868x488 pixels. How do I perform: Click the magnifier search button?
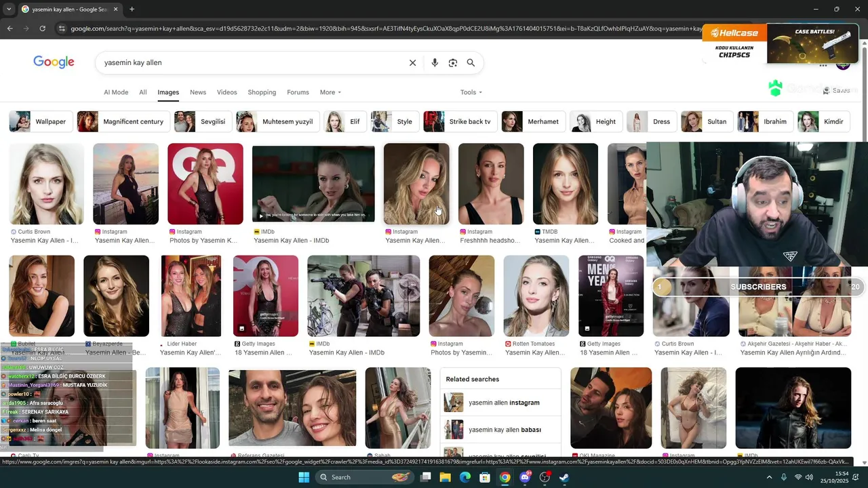(x=471, y=63)
